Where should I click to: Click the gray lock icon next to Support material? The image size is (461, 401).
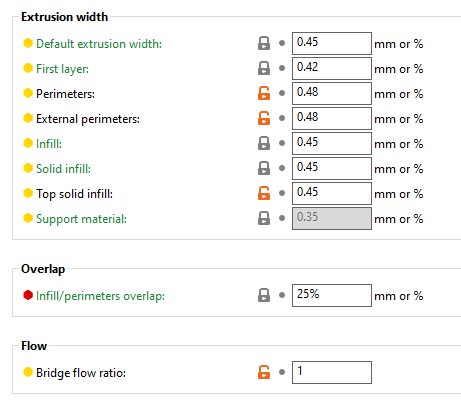[x=264, y=218]
